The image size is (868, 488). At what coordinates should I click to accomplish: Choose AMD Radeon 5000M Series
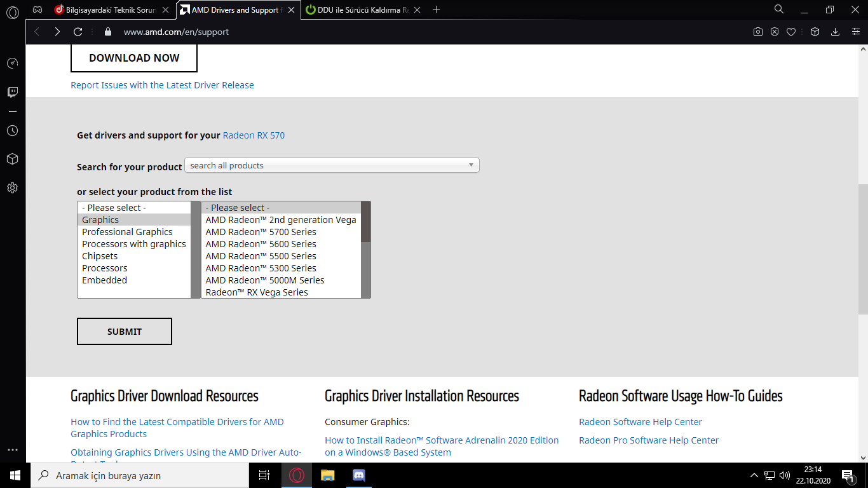pos(281,280)
